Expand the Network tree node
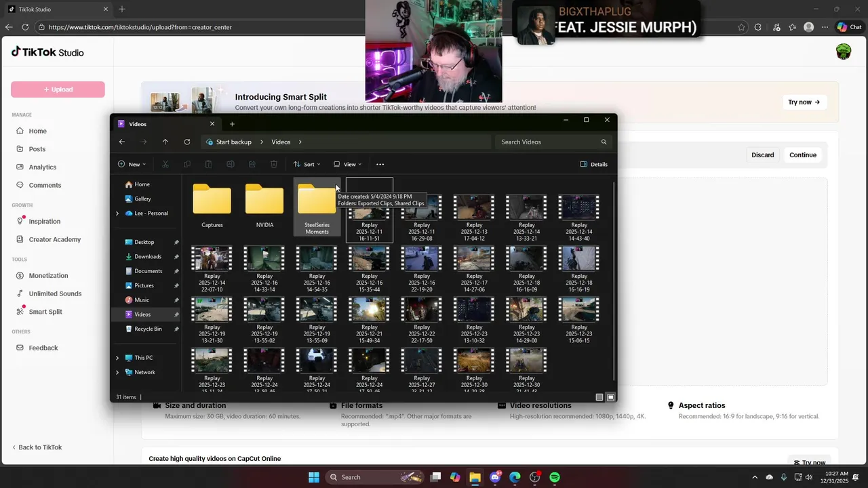The height and width of the screenshot is (488, 868). click(117, 372)
